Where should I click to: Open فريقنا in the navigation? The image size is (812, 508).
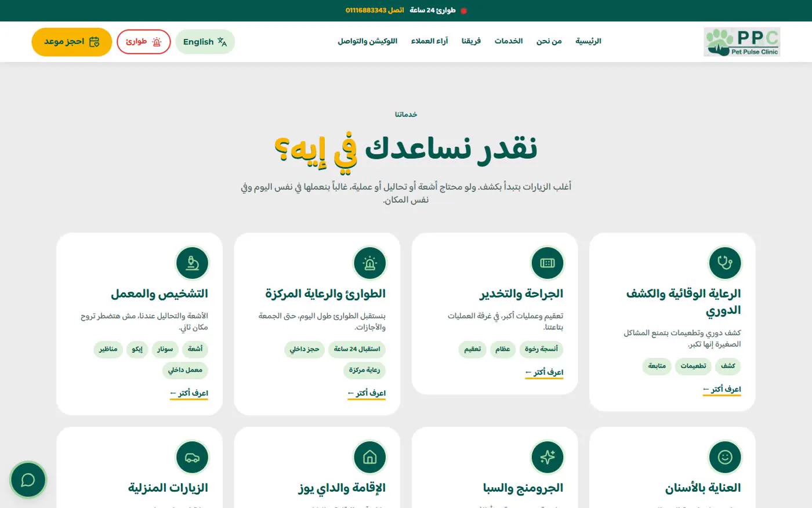point(471,41)
